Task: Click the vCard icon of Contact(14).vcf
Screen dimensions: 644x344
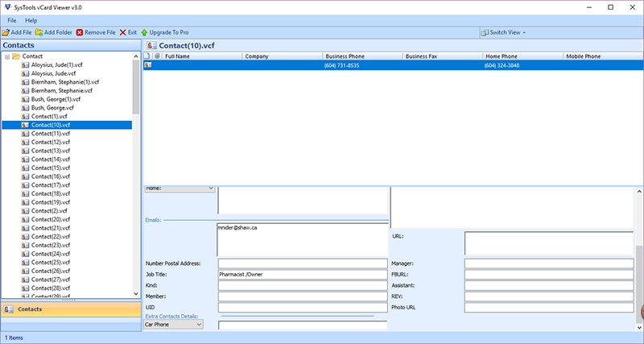Action: click(25, 159)
